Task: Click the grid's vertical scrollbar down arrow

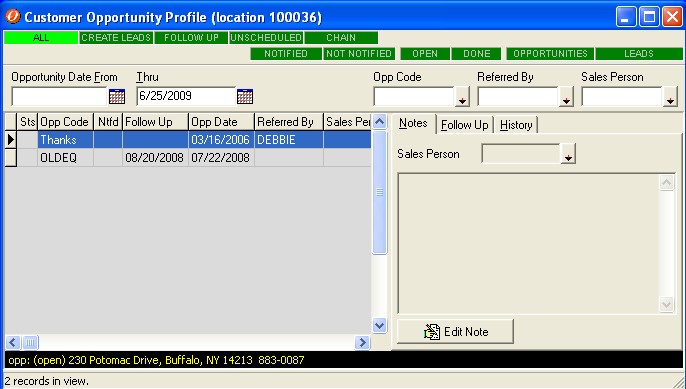Action: (380, 325)
